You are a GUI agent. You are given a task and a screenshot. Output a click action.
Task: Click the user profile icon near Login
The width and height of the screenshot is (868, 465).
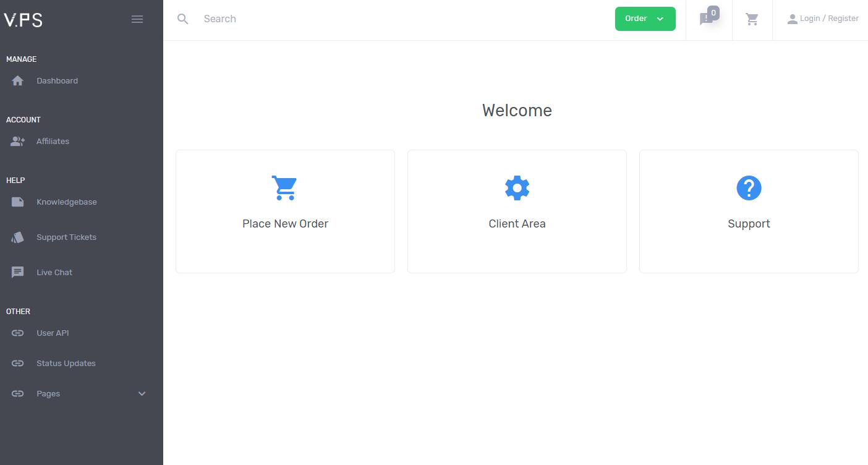click(792, 19)
